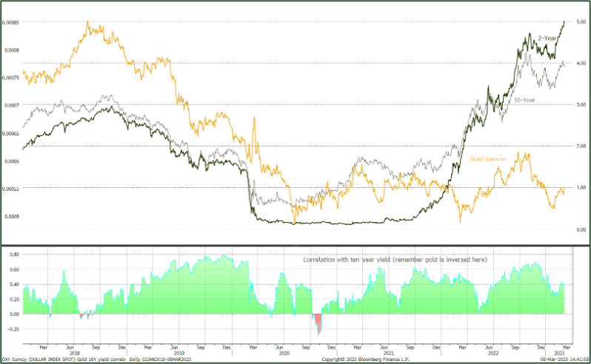The height and width of the screenshot is (364, 591).
Task: Select the 2023 year marker on timeline
Action: pos(559,353)
